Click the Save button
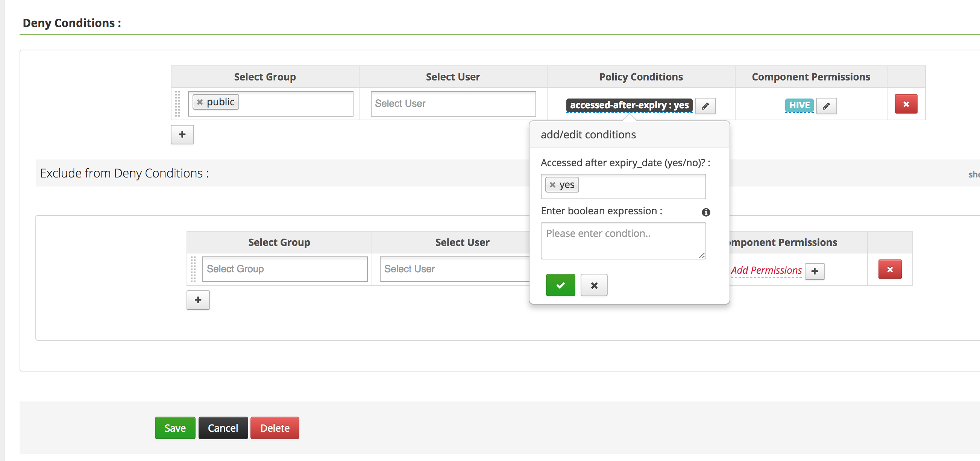The image size is (980, 461). click(x=175, y=428)
